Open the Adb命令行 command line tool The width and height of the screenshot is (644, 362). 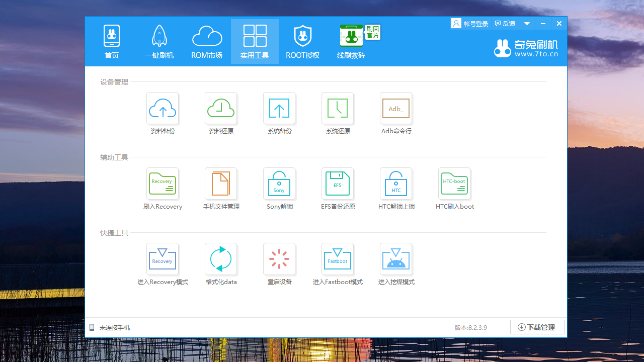pos(396,109)
